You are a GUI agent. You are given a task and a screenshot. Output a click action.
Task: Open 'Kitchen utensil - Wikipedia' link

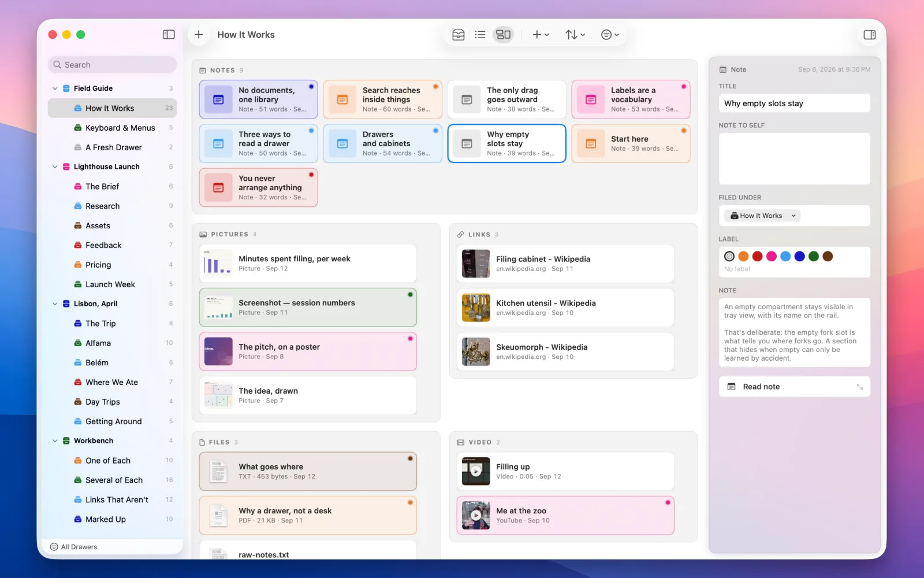[565, 307]
